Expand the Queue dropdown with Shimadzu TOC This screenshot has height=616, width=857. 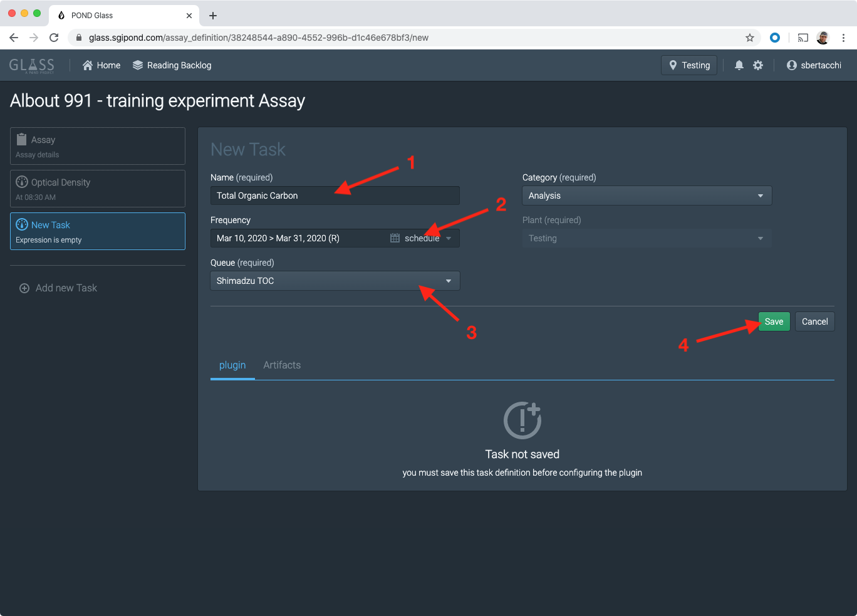click(449, 281)
